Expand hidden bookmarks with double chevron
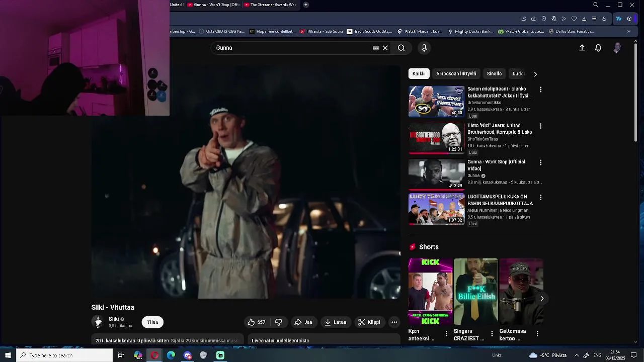644x362 pixels. click(x=628, y=31)
